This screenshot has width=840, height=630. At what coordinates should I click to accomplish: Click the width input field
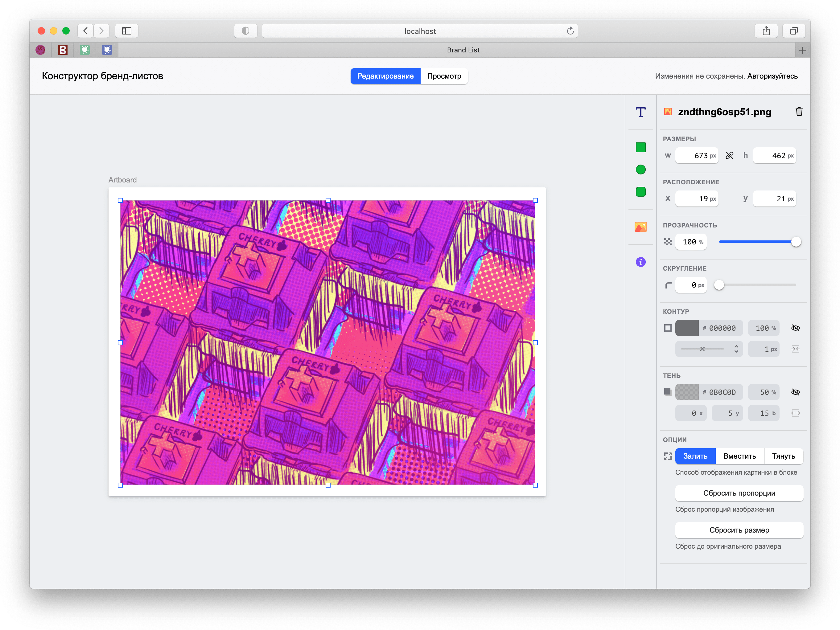tap(697, 156)
